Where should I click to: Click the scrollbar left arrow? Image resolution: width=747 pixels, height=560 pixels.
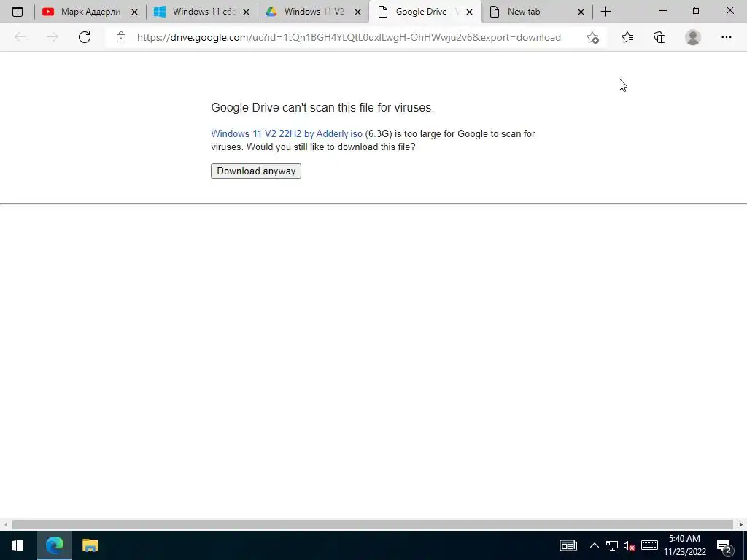point(5,524)
